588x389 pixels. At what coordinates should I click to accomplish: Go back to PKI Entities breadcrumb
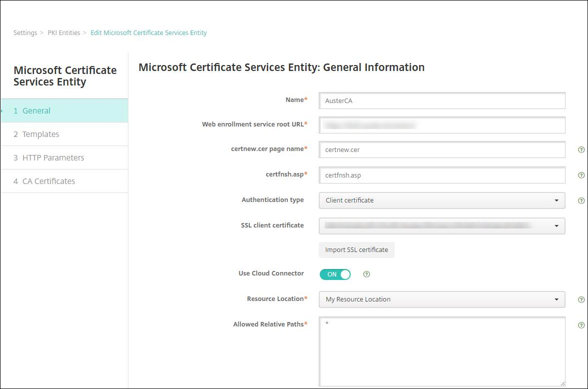coord(64,33)
